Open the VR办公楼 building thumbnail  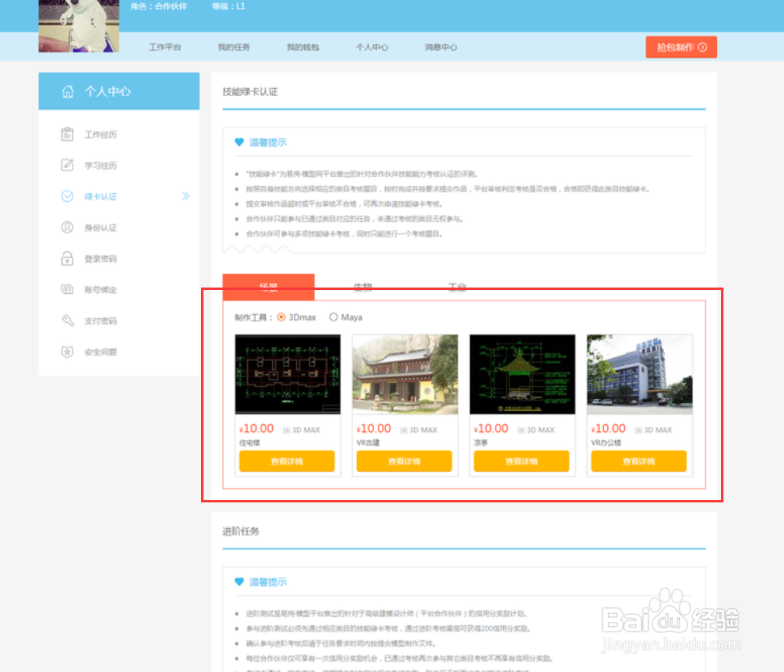pos(639,375)
